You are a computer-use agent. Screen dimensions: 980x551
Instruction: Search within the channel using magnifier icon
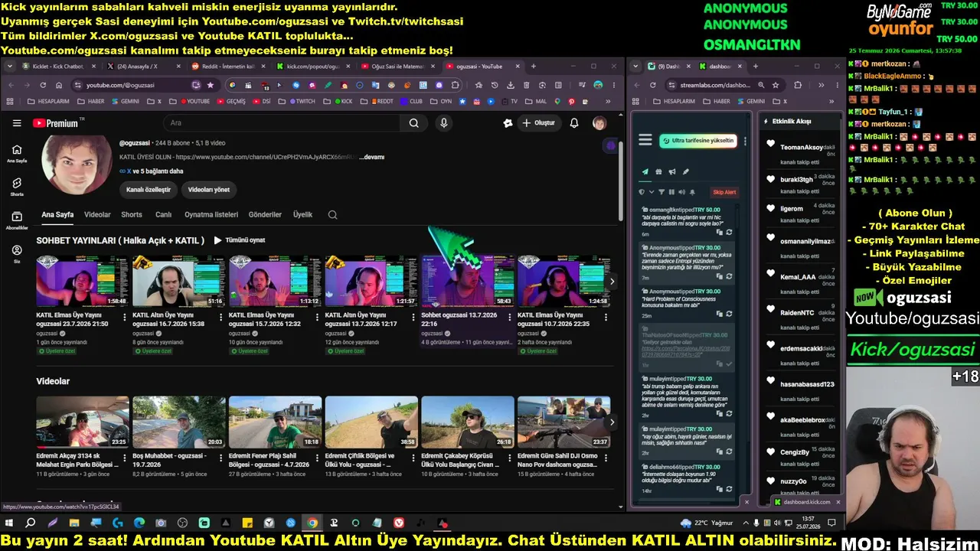[x=332, y=215]
